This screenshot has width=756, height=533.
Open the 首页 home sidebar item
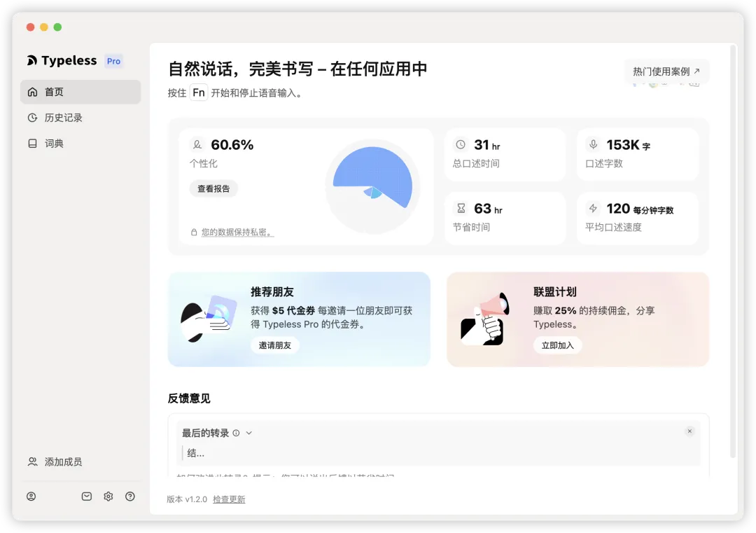click(80, 92)
